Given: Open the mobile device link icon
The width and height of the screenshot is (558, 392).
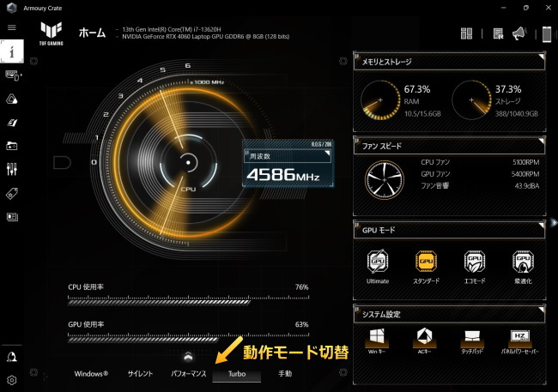Looking at the screenshot, I should (x=547, y=34).
